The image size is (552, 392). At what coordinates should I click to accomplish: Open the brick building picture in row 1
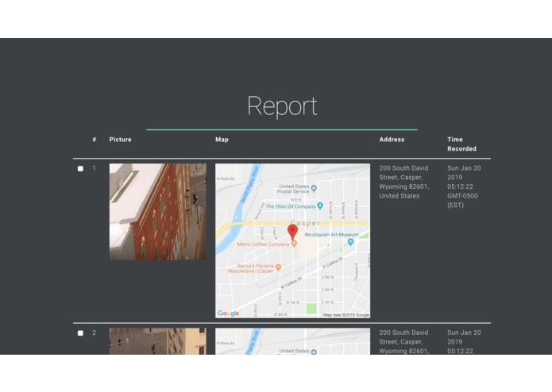pos(158,212)
